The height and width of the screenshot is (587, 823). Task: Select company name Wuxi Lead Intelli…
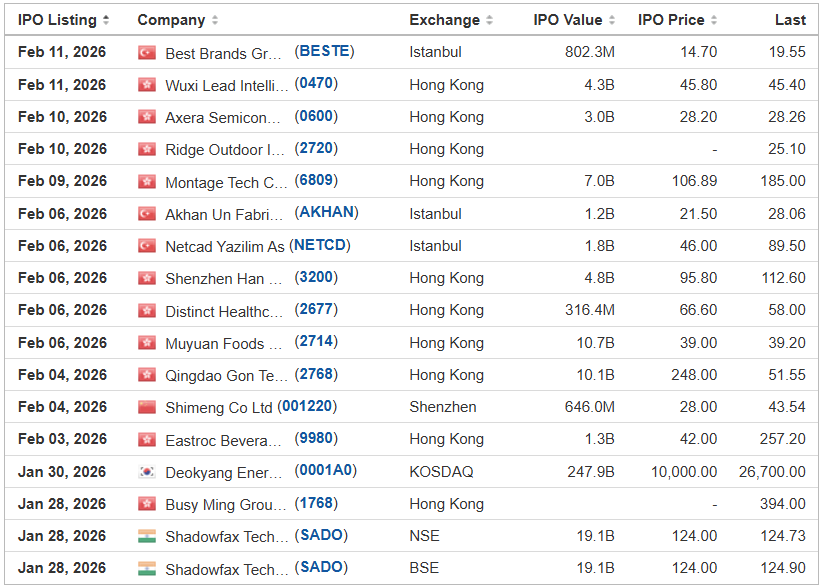pyautogui.click(x=227, y=86)
